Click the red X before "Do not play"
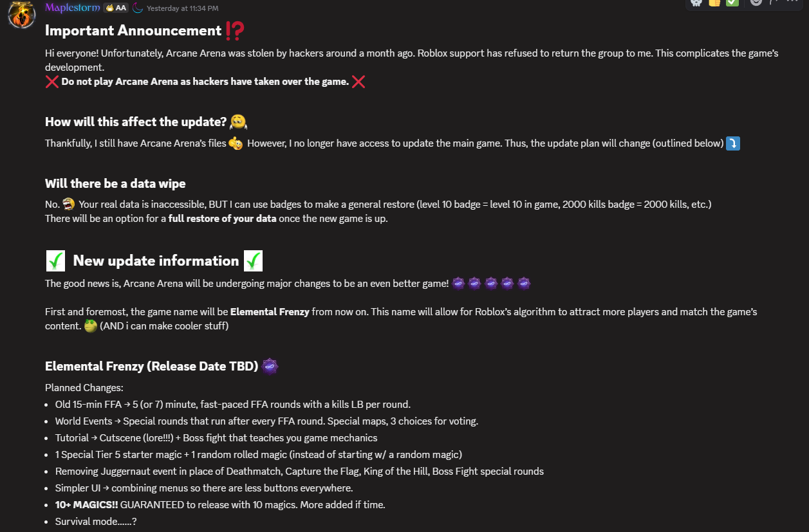 (52, 82)
